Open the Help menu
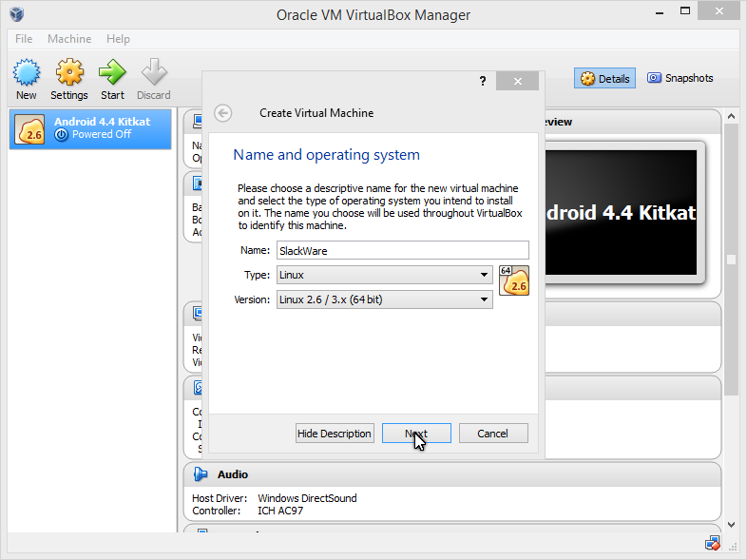The height and width of the screenshot is (560, 747). click(x=118, y=39)
